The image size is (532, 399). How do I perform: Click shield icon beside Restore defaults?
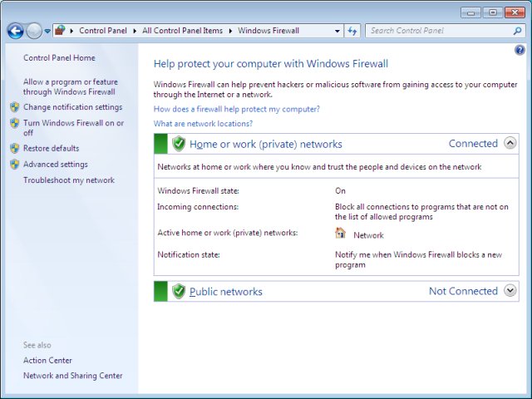click(x=15, y=148)
